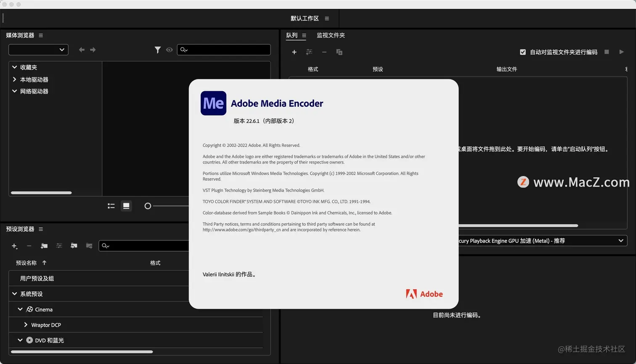Viewport: 636px width, 364px height.
Task: Click the duplicate icon in queue toolbar
Action: point(339,52)
